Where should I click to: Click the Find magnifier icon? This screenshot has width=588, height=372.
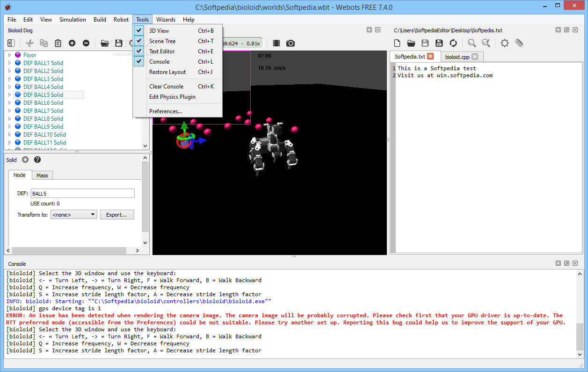[x=472, y=43]
